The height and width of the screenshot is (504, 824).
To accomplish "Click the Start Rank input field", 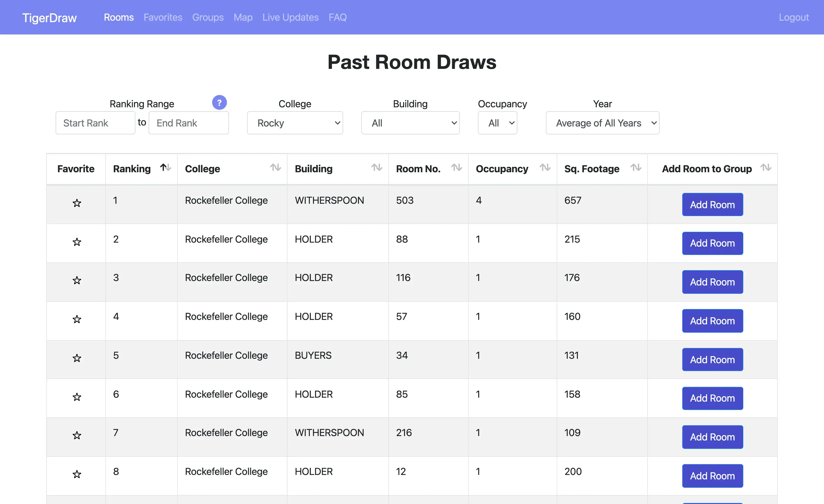I will tap(95, 123).
